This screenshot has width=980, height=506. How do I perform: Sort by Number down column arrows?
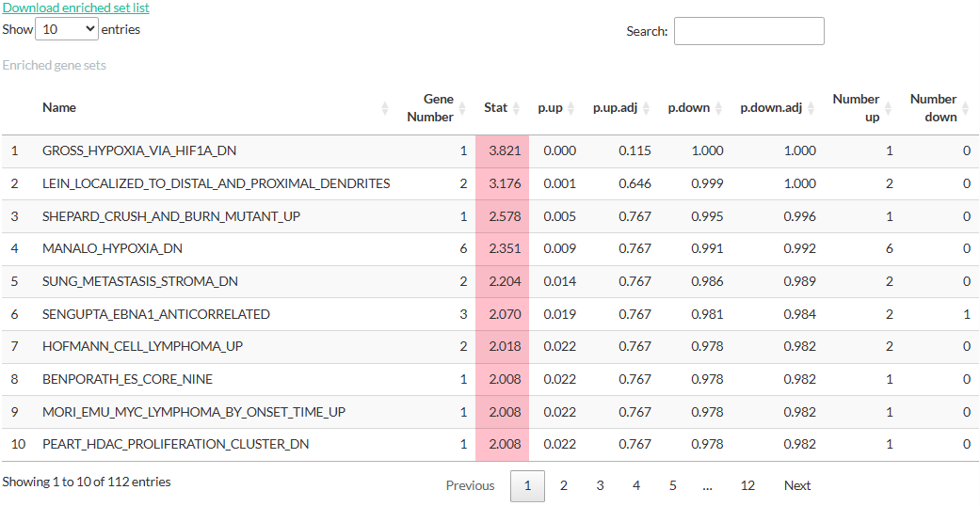coord(966,108)
